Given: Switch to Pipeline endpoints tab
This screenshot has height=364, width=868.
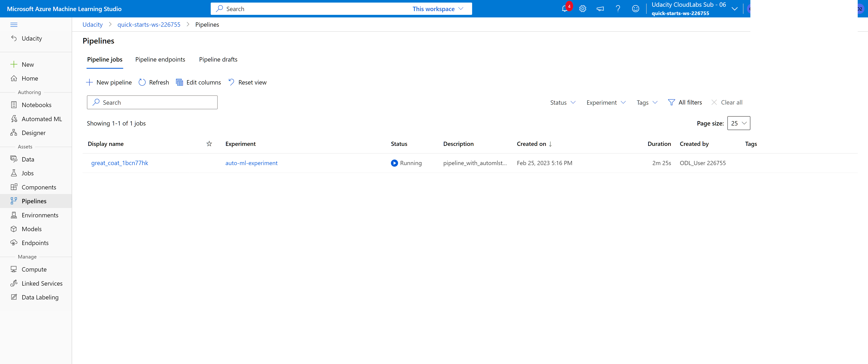Looking at the screenshot, I should (160, 60).
